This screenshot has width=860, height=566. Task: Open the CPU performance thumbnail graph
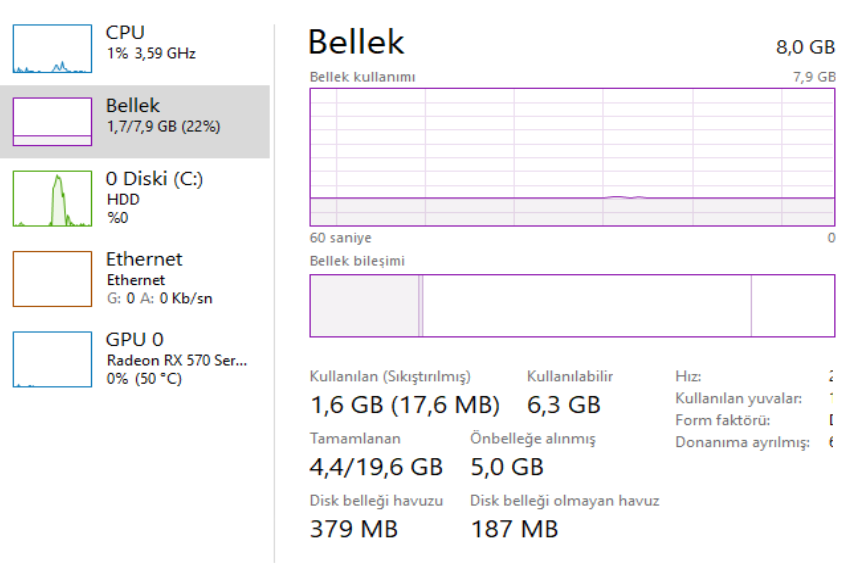[52, 49]
